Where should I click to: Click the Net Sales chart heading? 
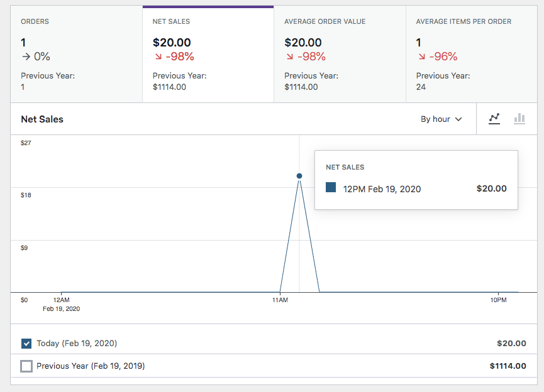pos(42,119)
